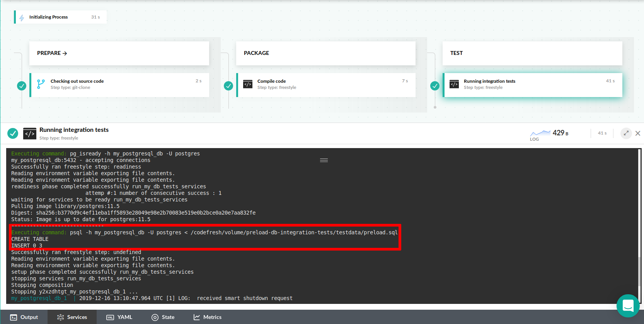
Task: Click the Running integration tests step icon
Action: (x=454, y=84)
